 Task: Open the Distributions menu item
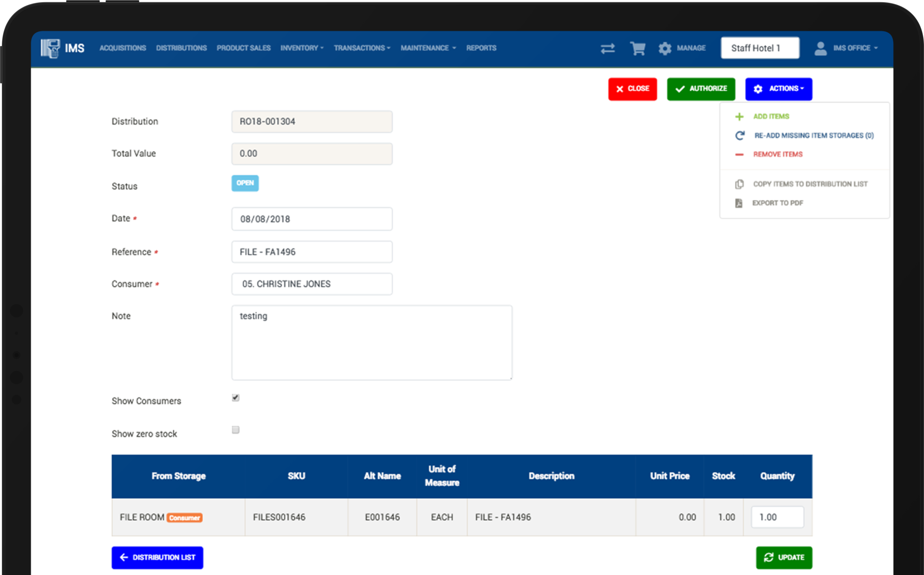coord(181,48)
